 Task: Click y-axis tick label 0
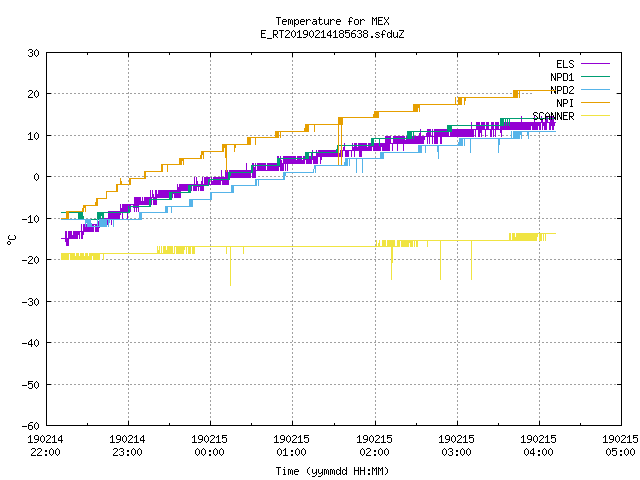37,177
